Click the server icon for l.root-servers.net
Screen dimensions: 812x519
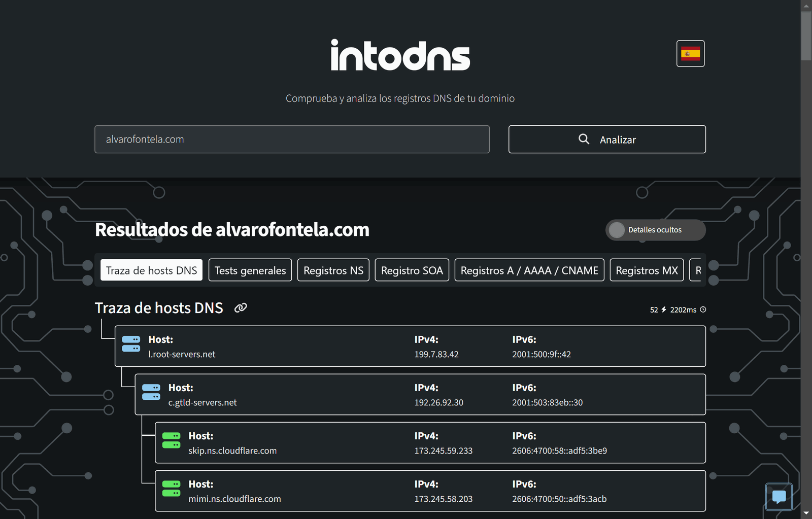coord(131,343)
